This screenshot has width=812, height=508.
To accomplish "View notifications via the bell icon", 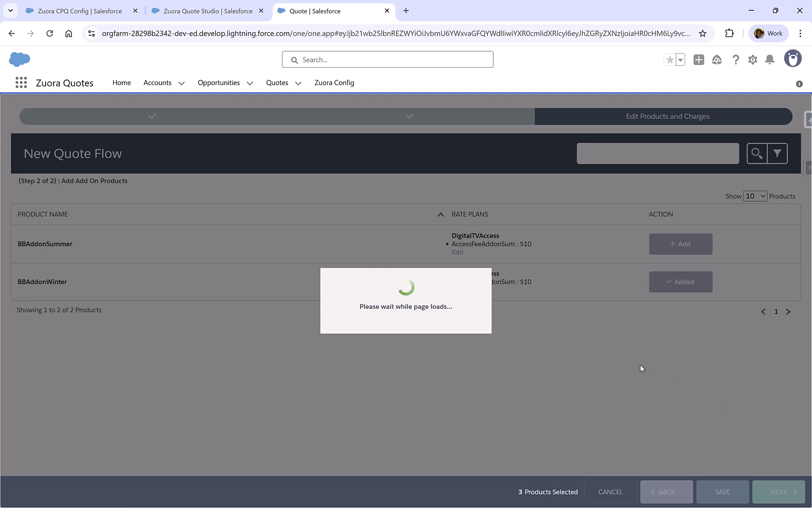I will (770, 60).
